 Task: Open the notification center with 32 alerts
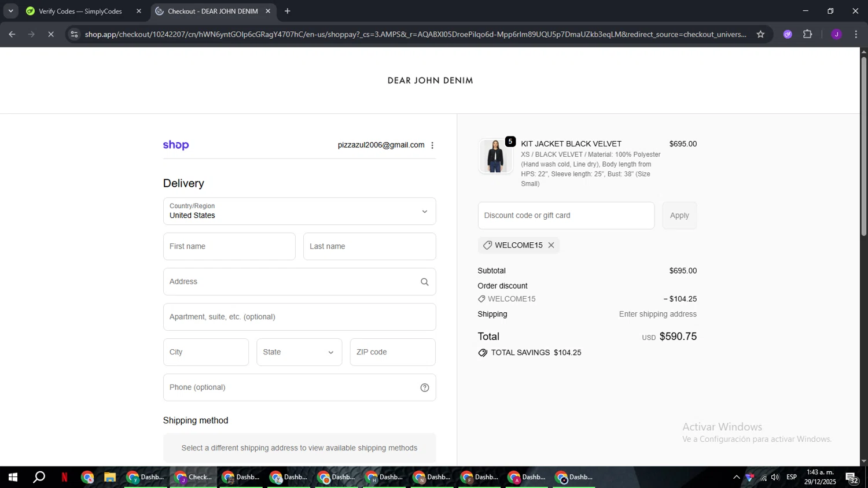point(852,478)
